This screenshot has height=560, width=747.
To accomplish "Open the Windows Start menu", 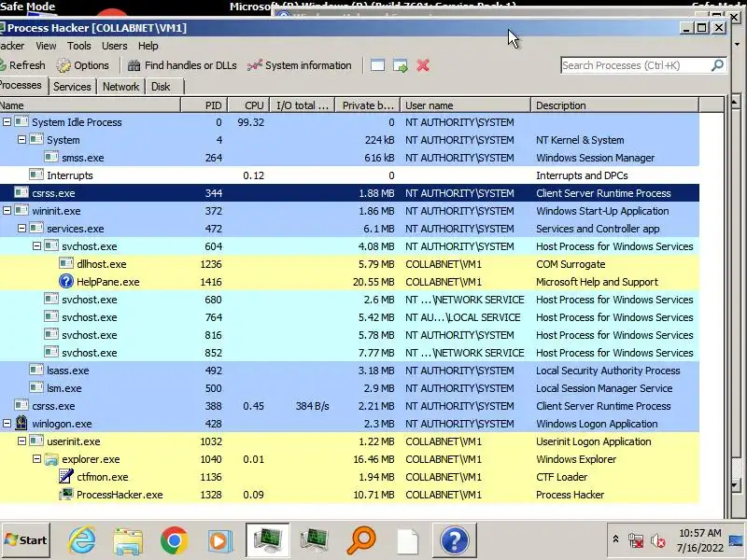I will [26, 540].
